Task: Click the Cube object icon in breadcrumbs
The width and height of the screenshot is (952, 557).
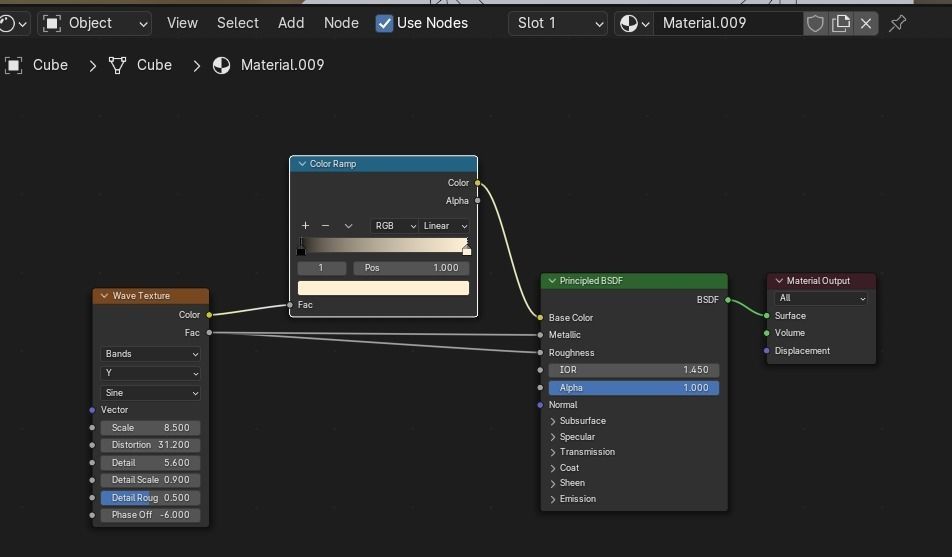Action: pyautogui.click(x=13, y=65)
